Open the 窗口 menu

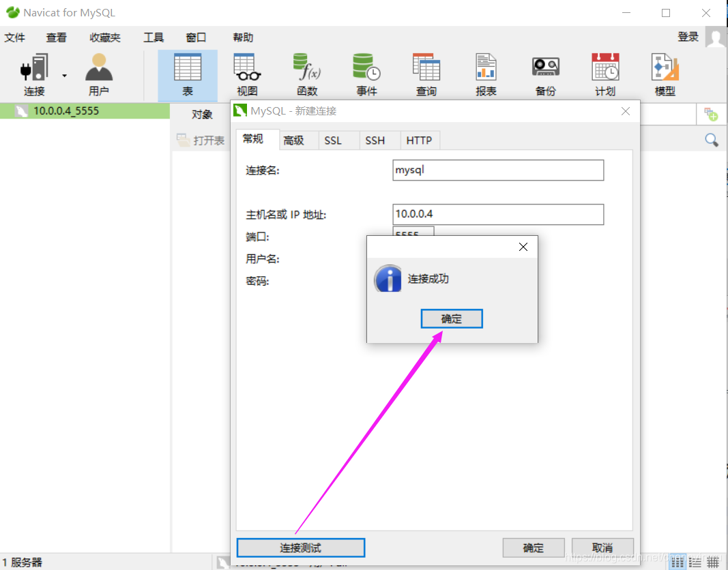click(x=196, y=37)
